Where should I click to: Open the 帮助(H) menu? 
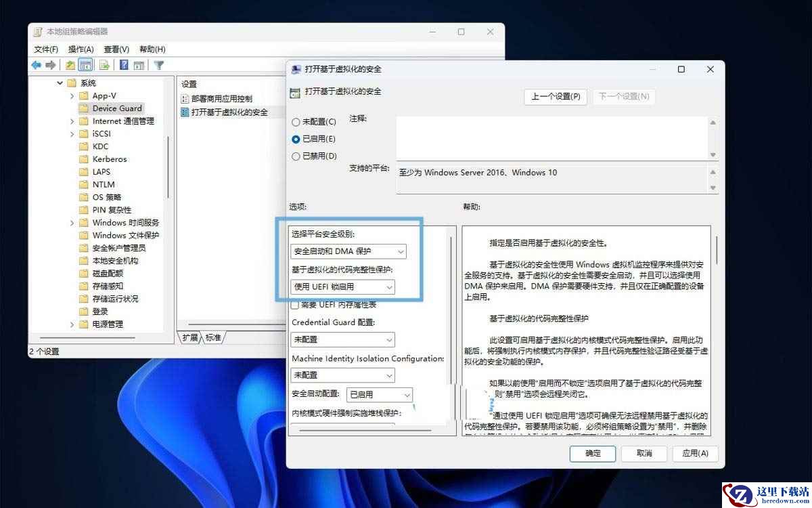click(x=152, y=49)
